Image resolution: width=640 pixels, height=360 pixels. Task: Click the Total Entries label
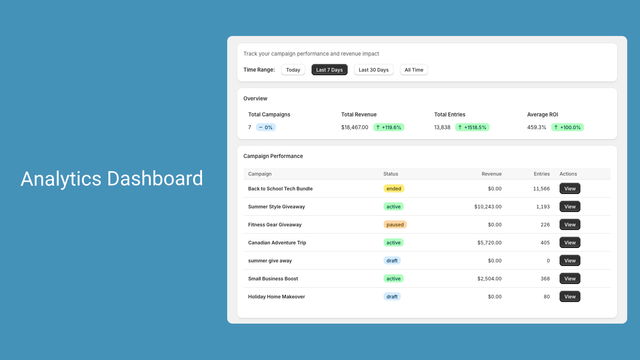[x=449, y=114]
